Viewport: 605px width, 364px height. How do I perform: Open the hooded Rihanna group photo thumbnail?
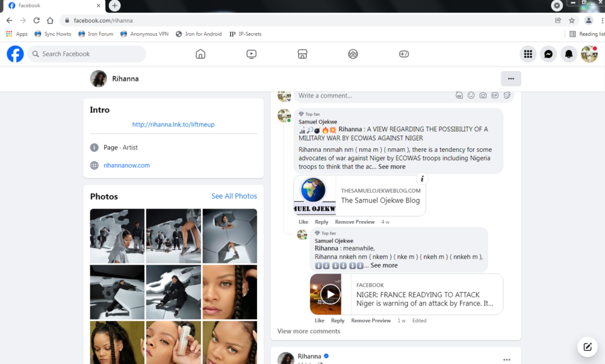pos(118,236)
